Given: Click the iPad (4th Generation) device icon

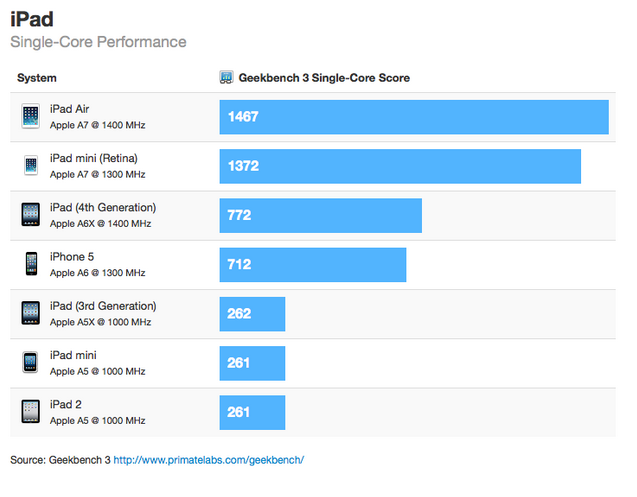Looking at the screenshot, I should [x=30, y=214].
